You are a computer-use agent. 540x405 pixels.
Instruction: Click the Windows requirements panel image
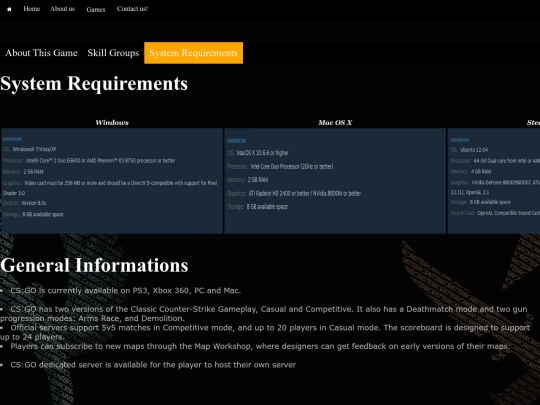pyautogui.click(x=112, y=181)
